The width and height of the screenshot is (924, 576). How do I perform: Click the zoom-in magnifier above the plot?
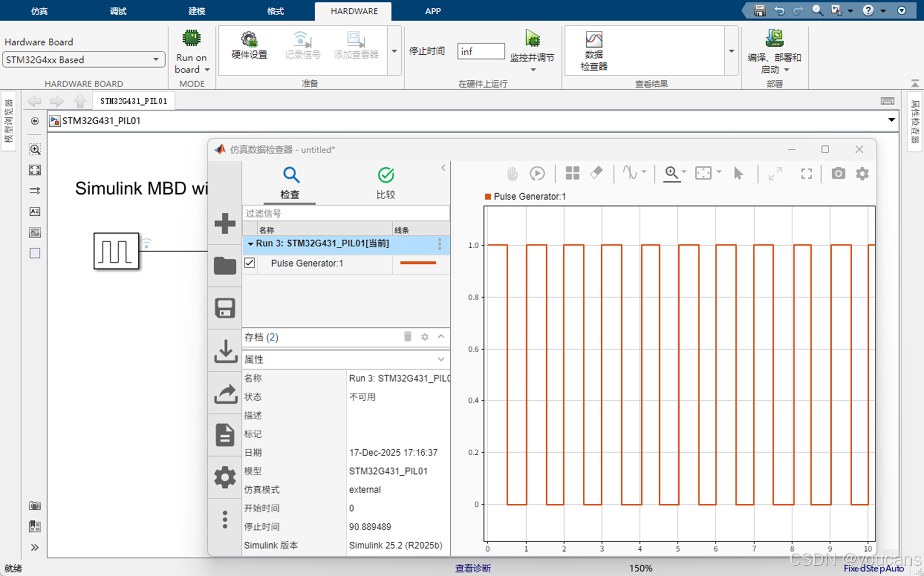[671, 174]
